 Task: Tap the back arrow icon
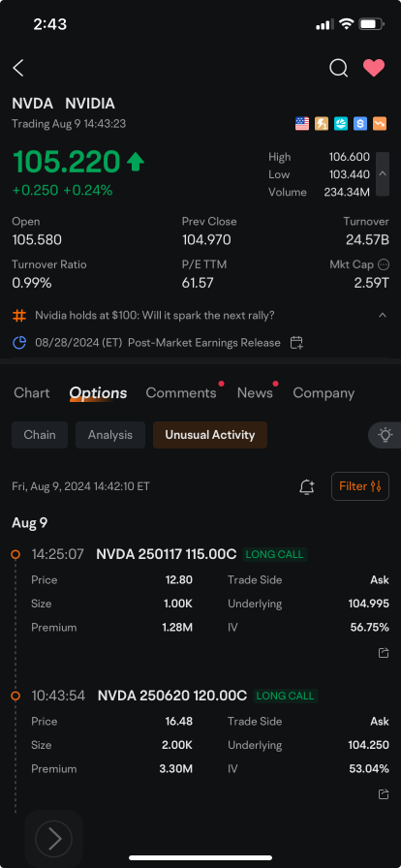[18, 68]
